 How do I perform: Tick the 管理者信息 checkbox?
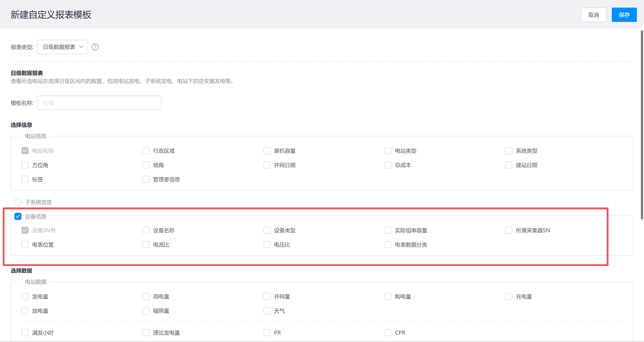click(x=146, y=179)
